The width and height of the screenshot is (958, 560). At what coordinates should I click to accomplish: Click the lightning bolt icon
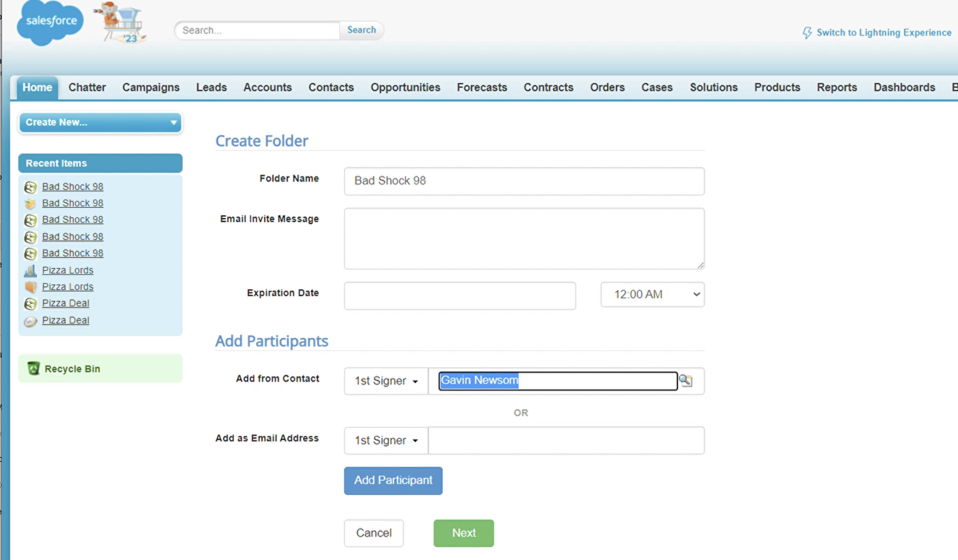pos(807,33)
